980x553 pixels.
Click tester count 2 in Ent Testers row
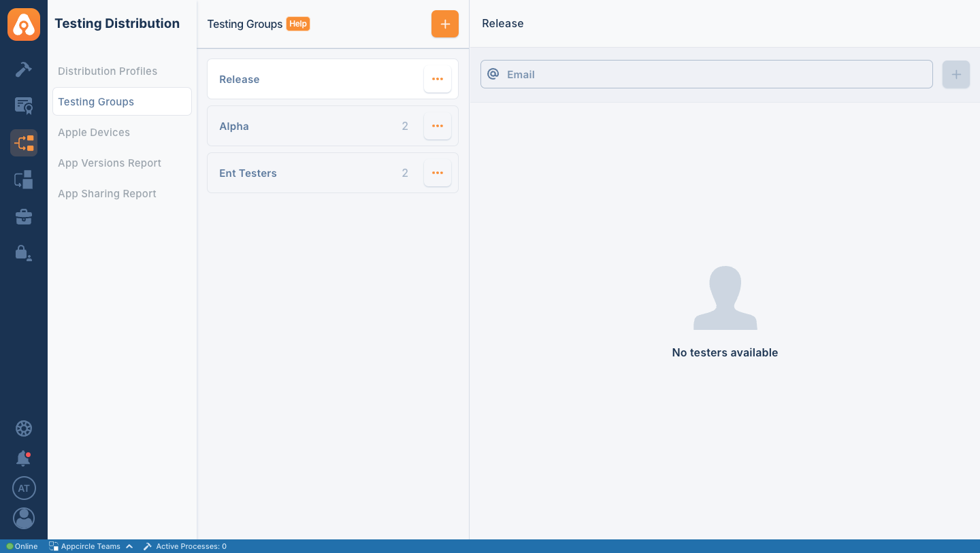[405, 173]
